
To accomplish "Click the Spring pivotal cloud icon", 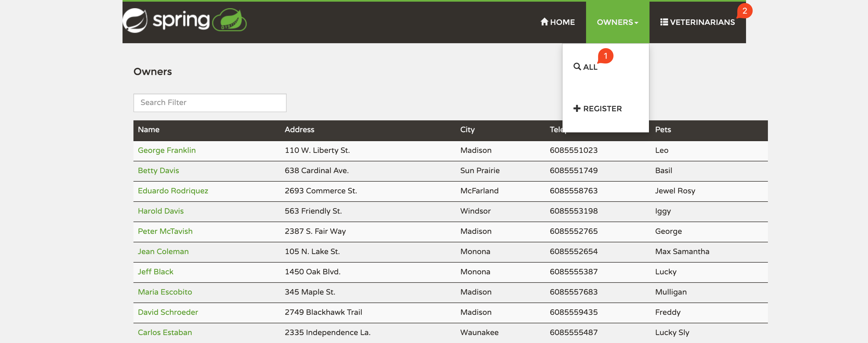I will click(x=230, y=21).
